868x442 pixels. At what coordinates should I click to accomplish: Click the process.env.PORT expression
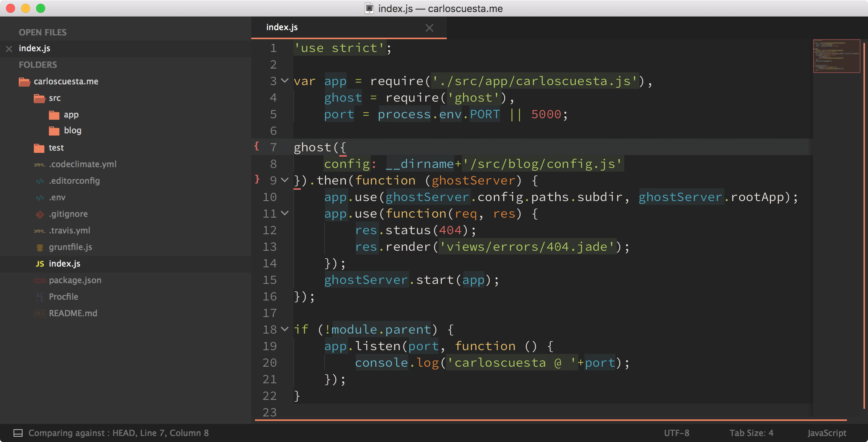(x=439, y=114)
